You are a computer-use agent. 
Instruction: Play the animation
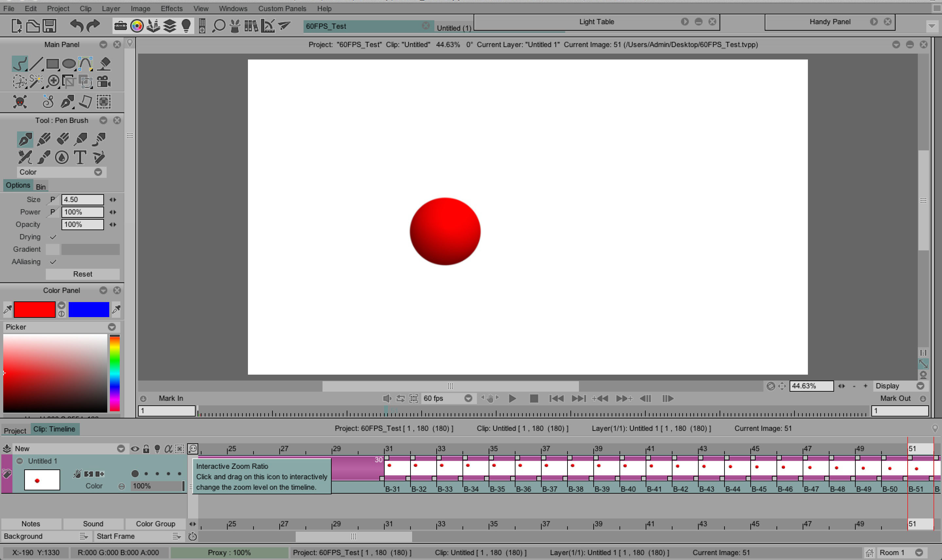click(512, 399)
